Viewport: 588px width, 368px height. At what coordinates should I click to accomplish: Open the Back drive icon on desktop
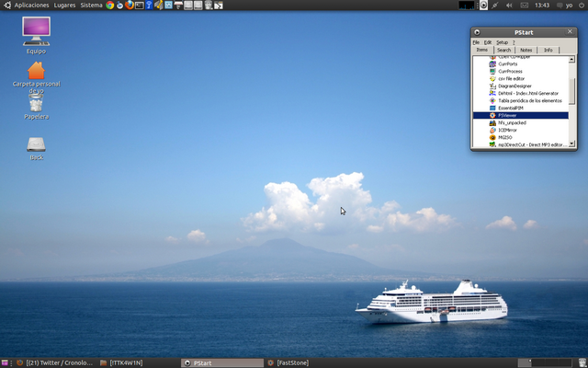point(36,146)
